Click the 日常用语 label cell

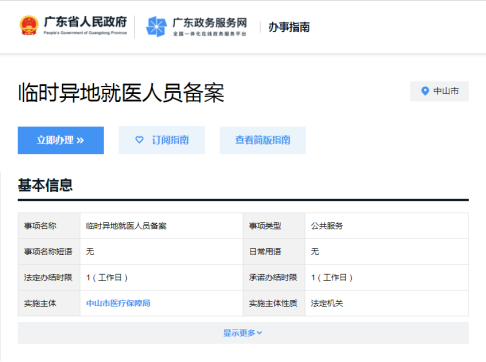click(x=274, y=251)
